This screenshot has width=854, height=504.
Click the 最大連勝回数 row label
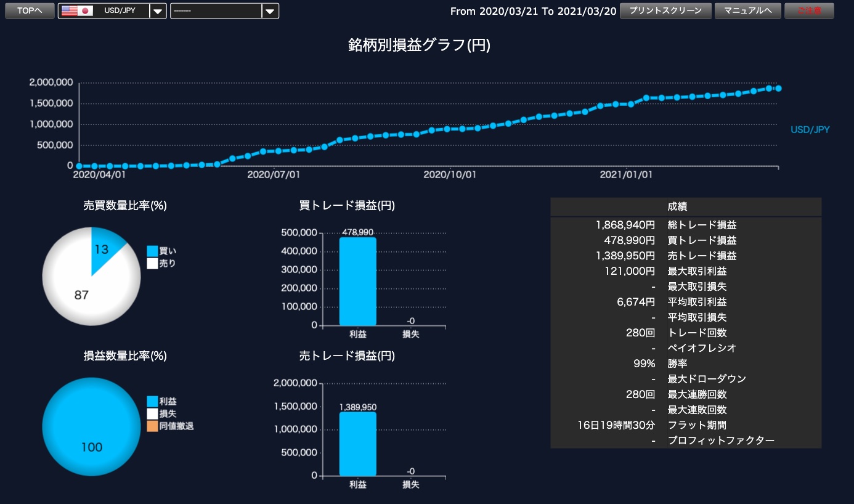tap(697, 394)
